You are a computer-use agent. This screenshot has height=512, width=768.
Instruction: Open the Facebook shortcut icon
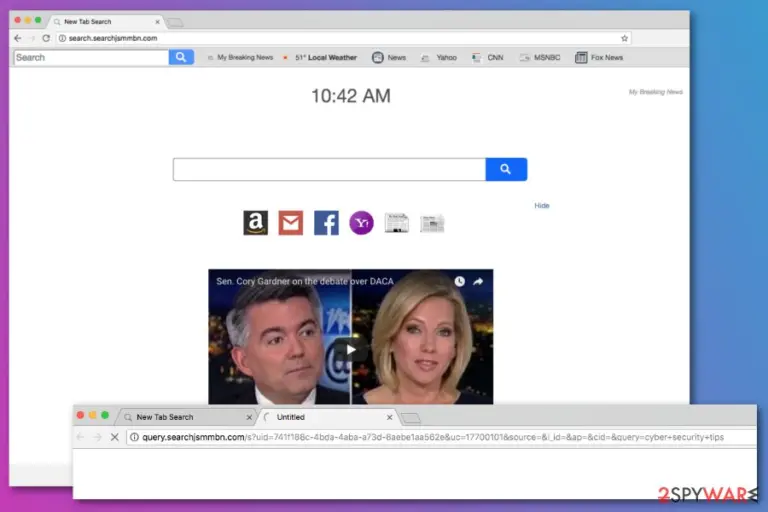(326, 223)
